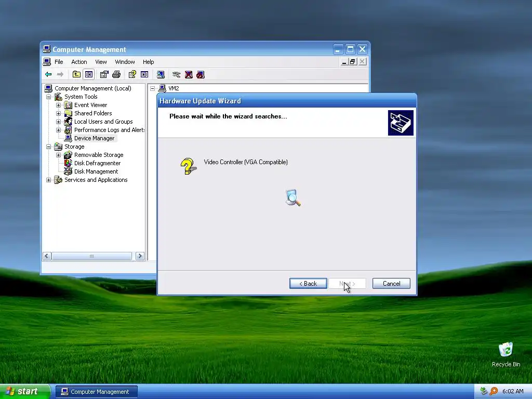Select System Tools in the tree
Image resolution: width=532 pixels, height=399 pixels.
point(81,97)
